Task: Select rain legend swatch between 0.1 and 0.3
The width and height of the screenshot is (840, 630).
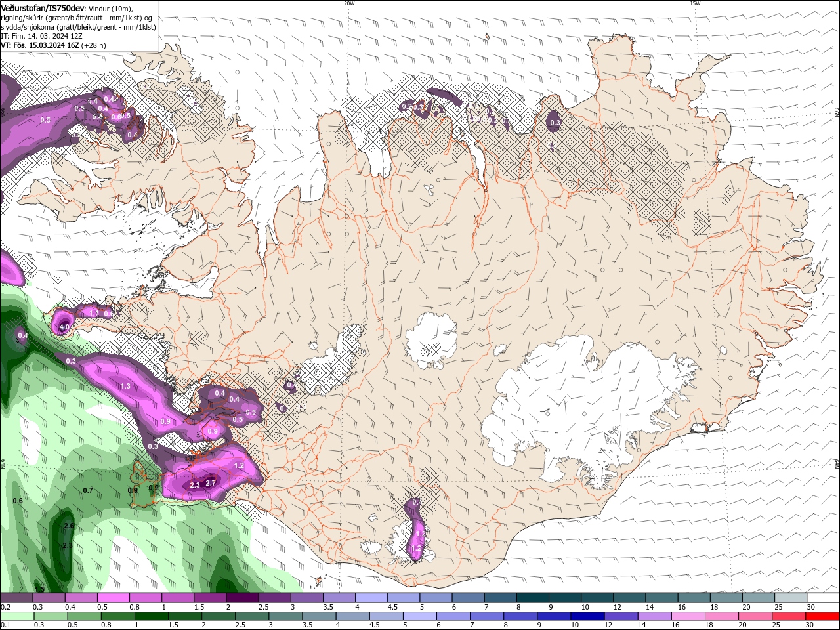Action: point(18,616)
